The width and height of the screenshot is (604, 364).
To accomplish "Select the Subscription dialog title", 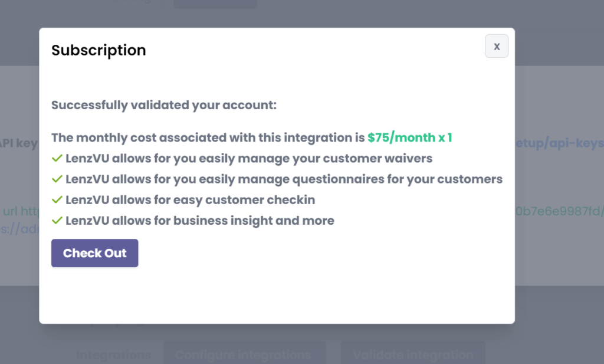I will coord(99,50).
